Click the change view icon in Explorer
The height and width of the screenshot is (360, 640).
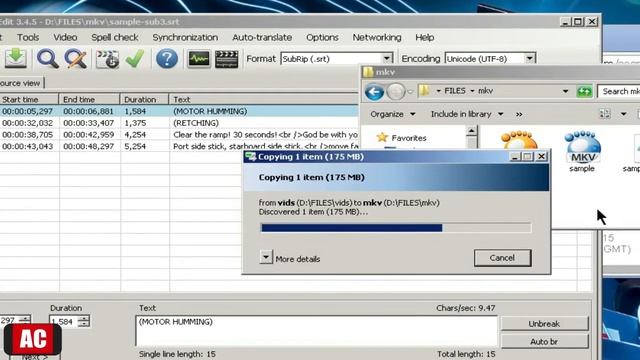pyautogui.click(x=605, y=114)
